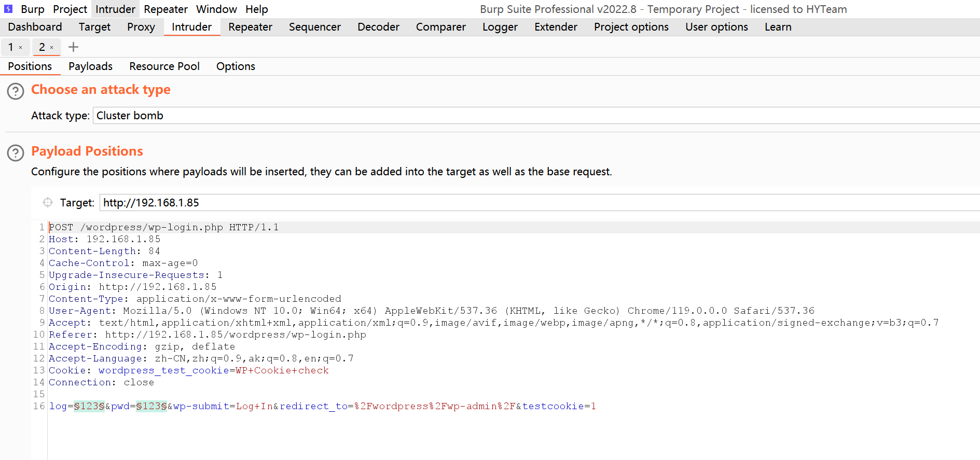The width and height of the screenshot is (980, 460).
Task: Switch to the Proxy tab
Action: [141, 27]
